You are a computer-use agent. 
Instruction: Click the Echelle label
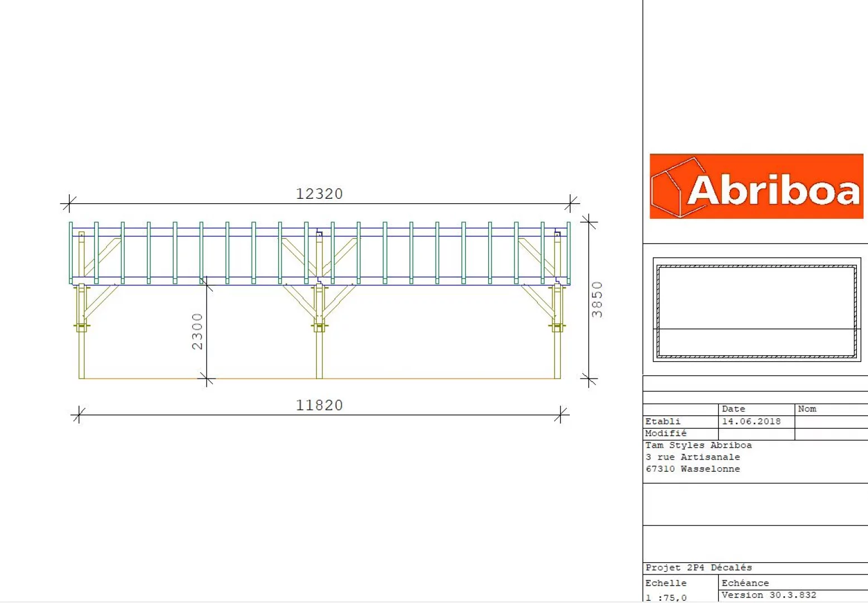click(666, 583)
